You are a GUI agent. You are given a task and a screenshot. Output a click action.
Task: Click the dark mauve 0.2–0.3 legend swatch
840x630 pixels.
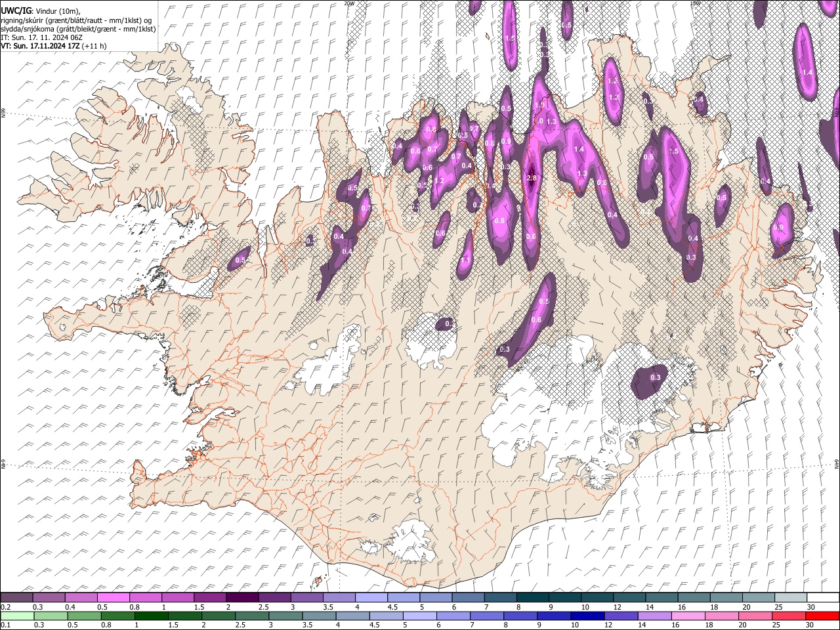[16, 597]
